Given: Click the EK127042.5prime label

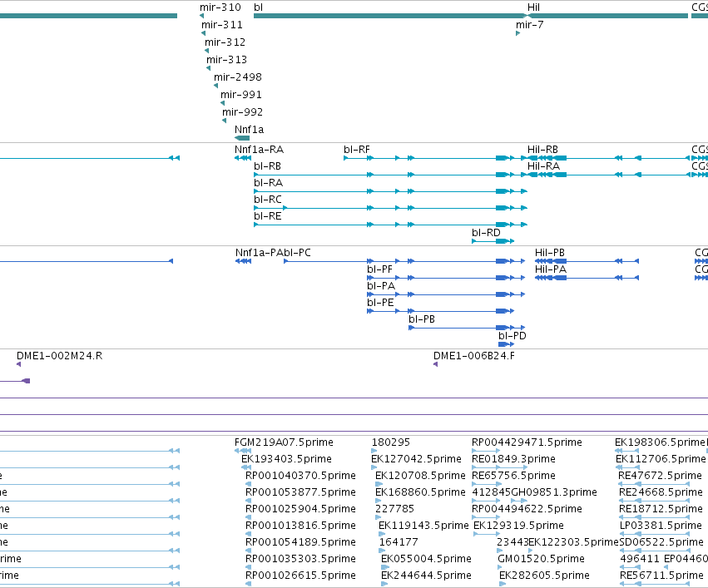Looking at the screenshot, I should click(416, 459).
